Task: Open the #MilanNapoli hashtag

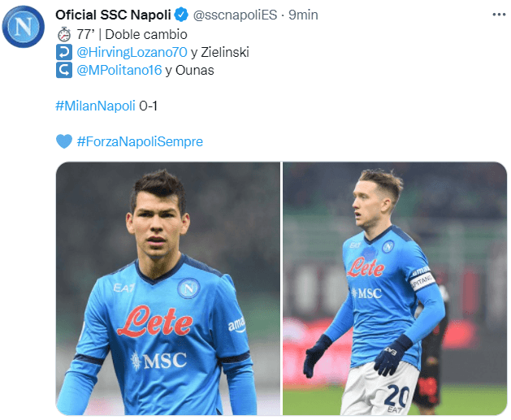Action: [95, 106]
